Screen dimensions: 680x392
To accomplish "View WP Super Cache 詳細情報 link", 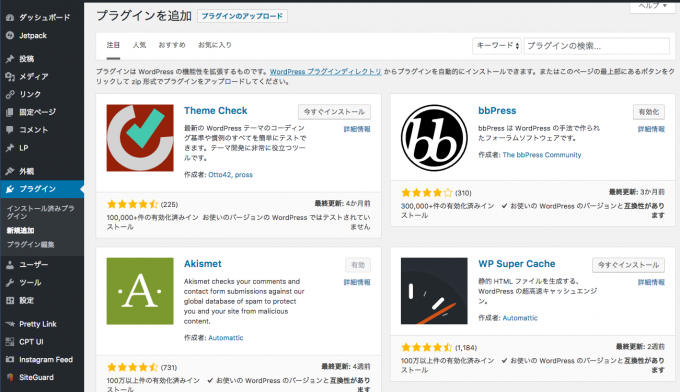I will coord(651,282).
